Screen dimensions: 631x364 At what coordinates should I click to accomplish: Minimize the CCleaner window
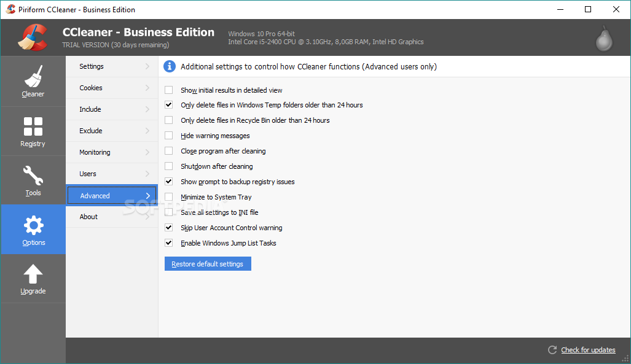pyautogui.click(x=560, y=9)
